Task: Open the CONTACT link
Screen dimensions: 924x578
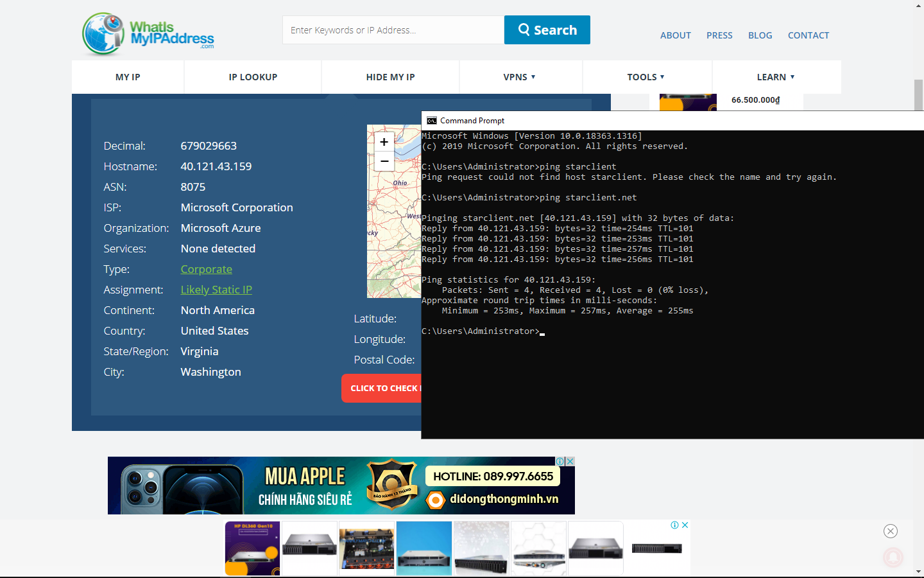Action: point(809,35)
